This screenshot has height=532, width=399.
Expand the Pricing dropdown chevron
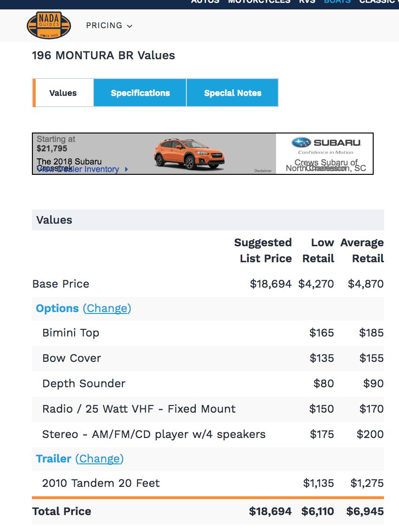[x=130, y=26]
